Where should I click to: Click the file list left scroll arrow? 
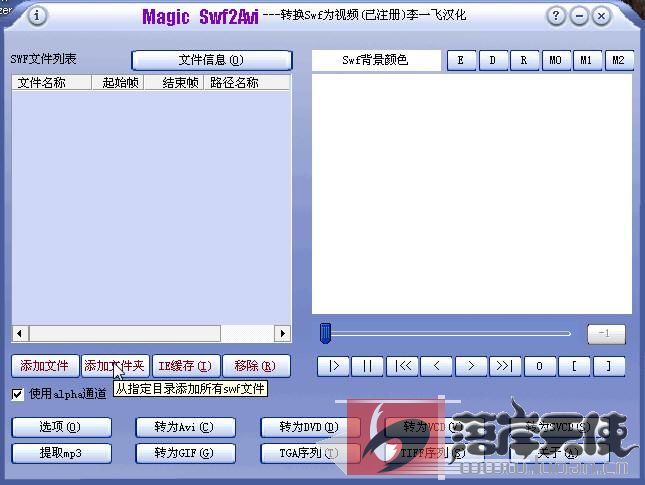pos(19,334)
